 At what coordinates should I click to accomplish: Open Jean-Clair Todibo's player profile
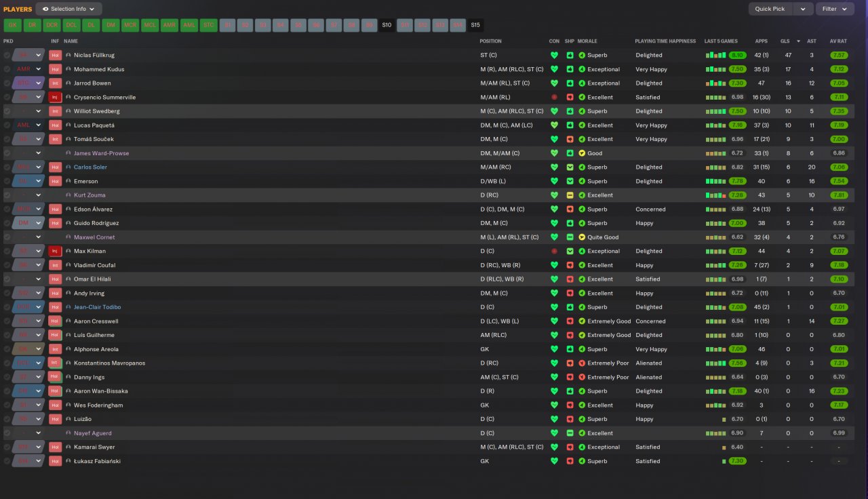97,307
